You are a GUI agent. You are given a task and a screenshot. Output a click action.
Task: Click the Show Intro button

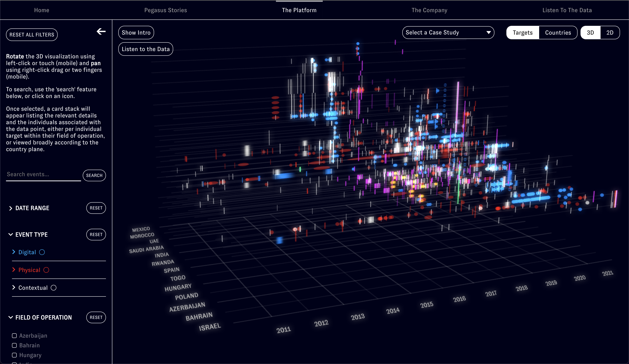(136, 33)
